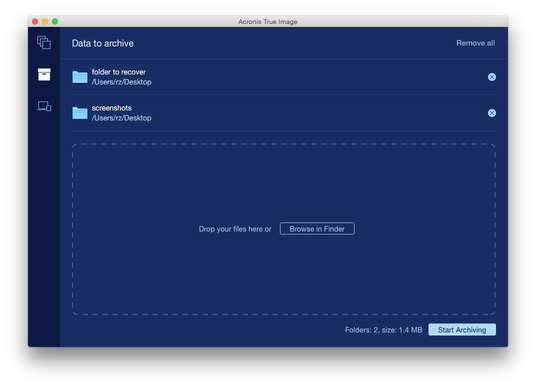Remove 'folder to recover' with its X icon
Screen dimensions: 536x387
(x=492, y=77)
